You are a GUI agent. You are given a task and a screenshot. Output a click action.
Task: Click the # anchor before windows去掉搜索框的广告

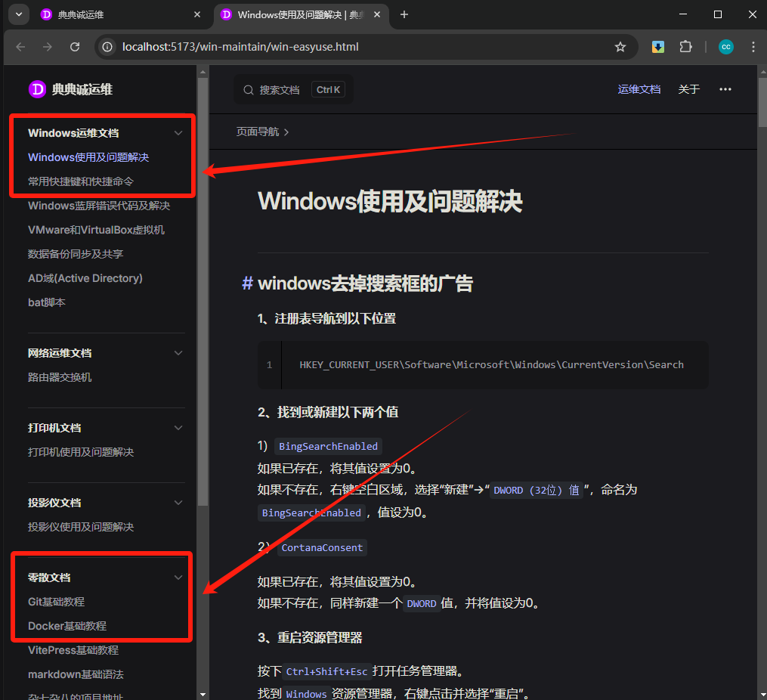tap(248, 283)
